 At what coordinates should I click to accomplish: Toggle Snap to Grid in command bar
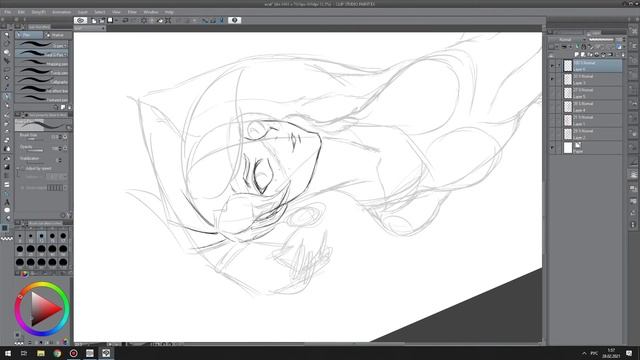click(x=222, y=20)
